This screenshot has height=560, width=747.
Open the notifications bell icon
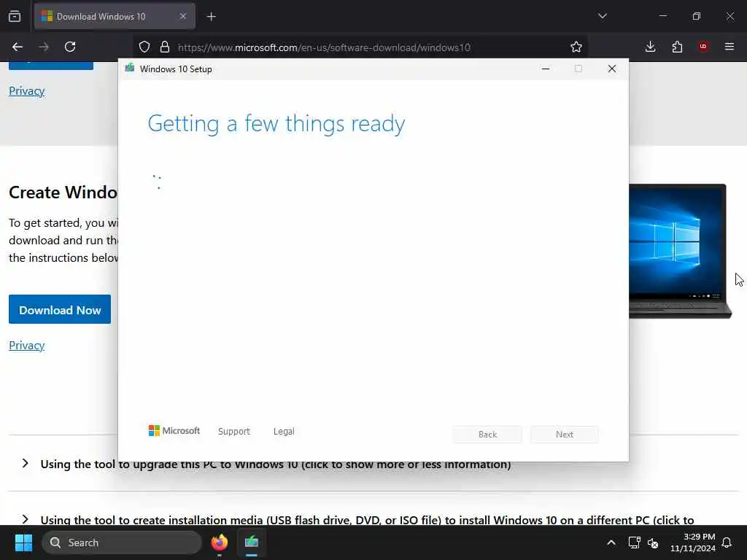(727, 542)
